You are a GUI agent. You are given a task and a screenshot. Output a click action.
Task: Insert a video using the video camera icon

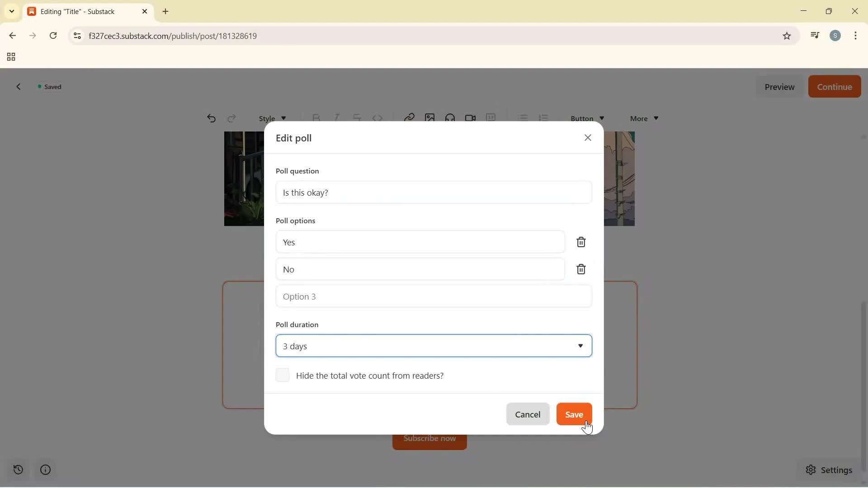470,117
